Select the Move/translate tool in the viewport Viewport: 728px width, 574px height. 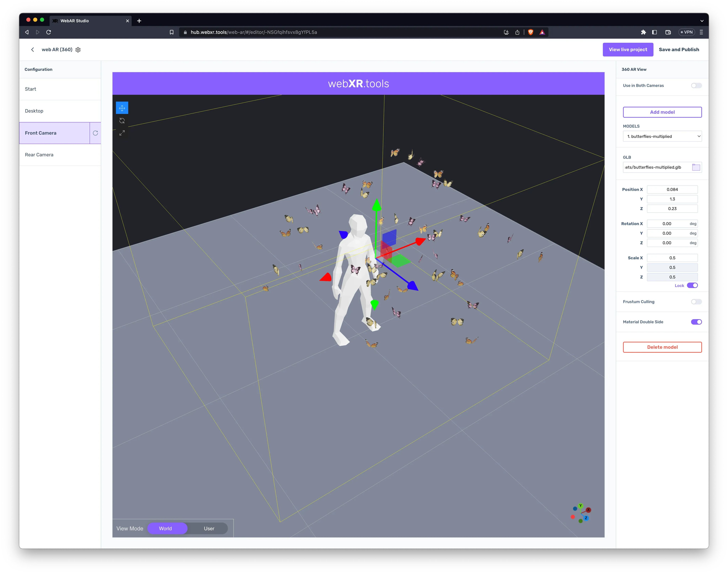coord(122,108)
